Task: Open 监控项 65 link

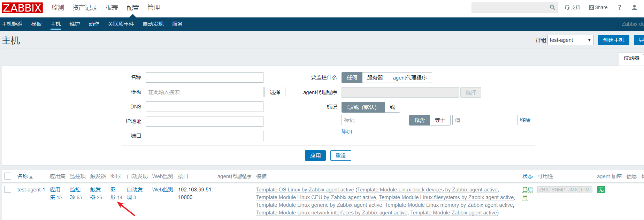Action: click(76, 194)
